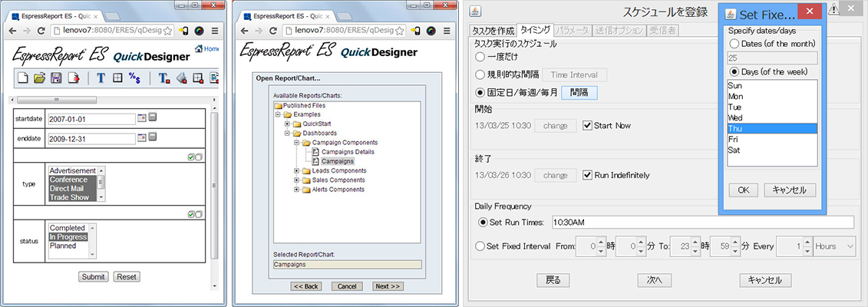The height and width of the screenshot is (307, 868).
Task: Click the Campaigns Details report icon in tree
Action: 315,151
